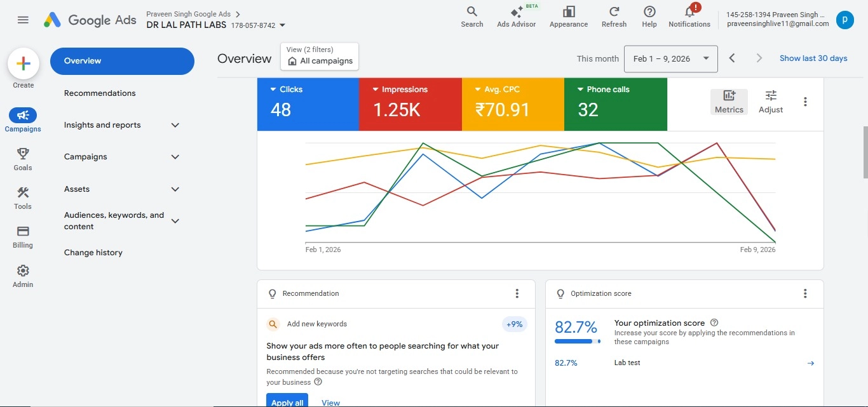
Task: Click the Create plus button
Action: point(24,63)
